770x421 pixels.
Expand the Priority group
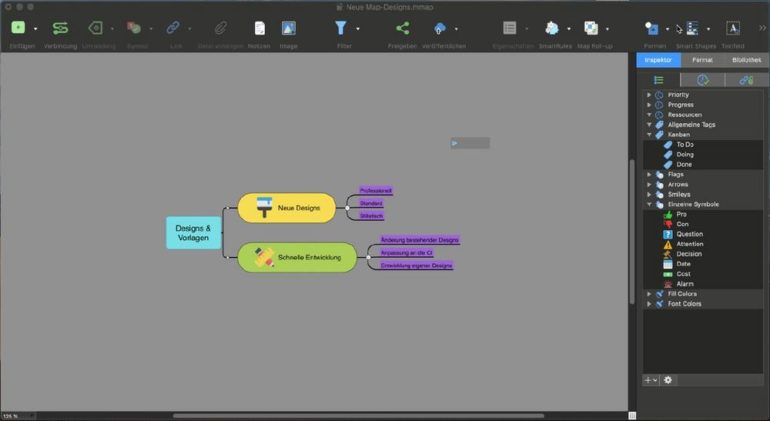(x=649, y=95)
